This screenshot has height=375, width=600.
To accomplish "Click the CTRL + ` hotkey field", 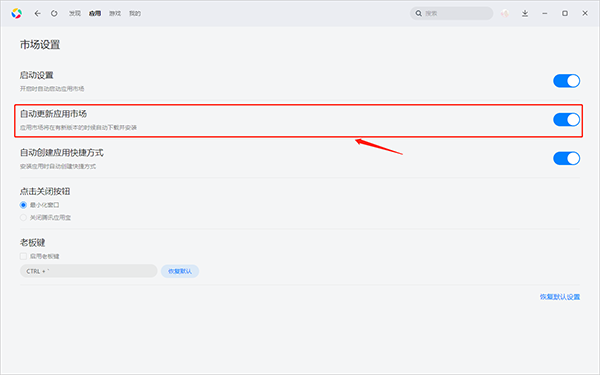I will pyautogui.click(x=88, y=271).
